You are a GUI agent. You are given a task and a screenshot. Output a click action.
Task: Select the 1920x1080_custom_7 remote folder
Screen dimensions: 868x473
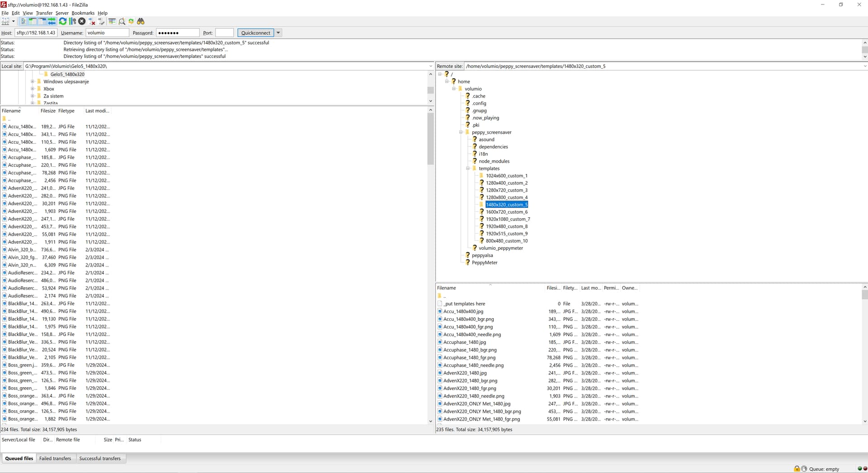tap(508, 219)
